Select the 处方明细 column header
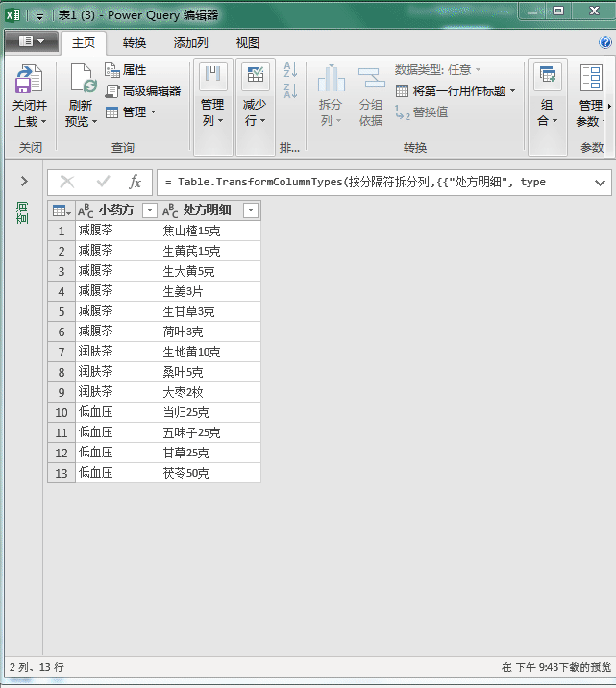 pos(210,210)
